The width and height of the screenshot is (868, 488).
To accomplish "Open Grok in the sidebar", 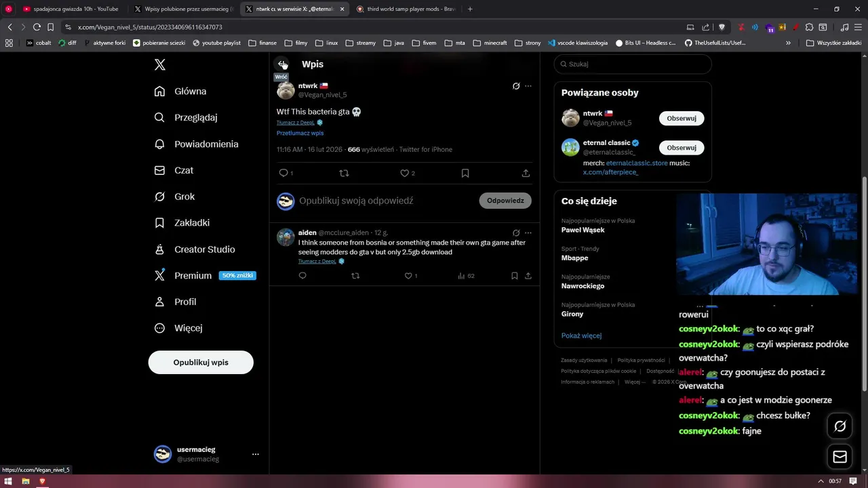I will click(175, 197).
